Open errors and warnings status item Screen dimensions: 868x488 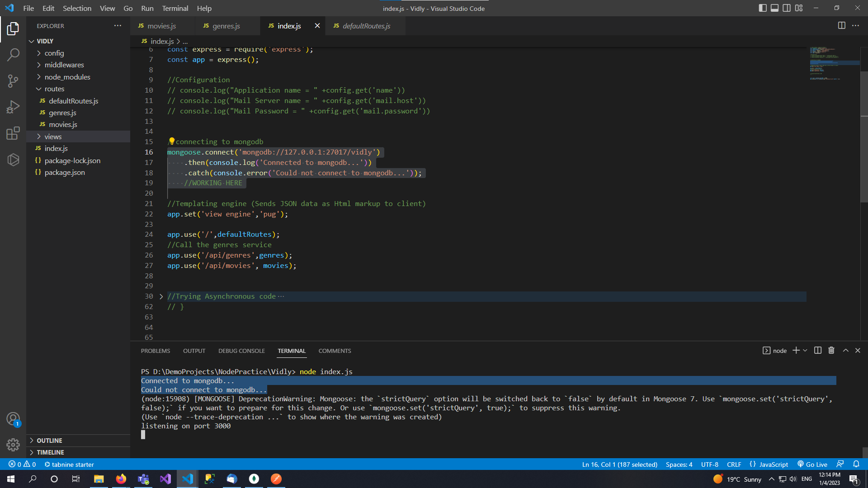pyautogui.click(x=22, y=465)
